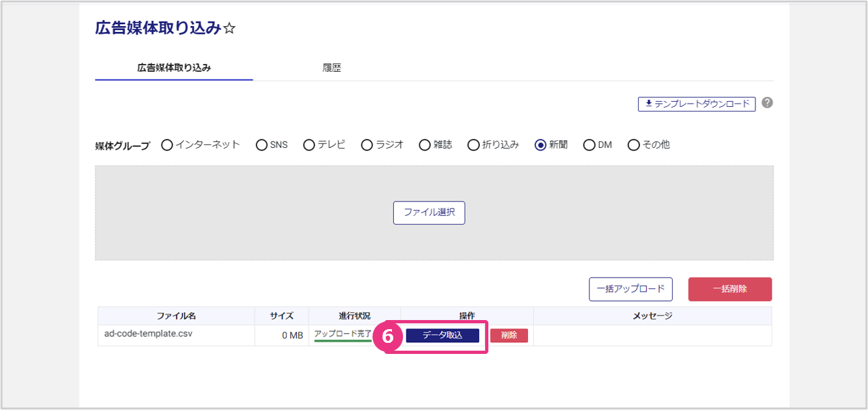The height and width of the screenshot is (410, 868).
Task: Click the favorite star next to page title
Action: pos(229,29)
